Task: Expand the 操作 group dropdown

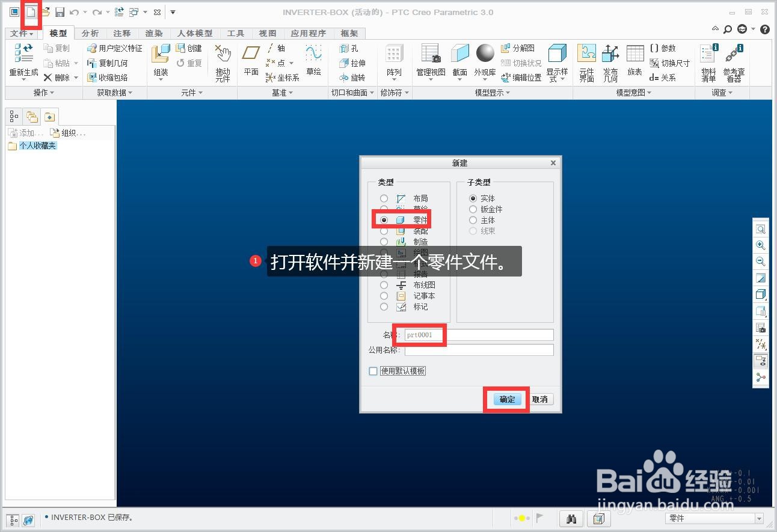Action: coord(44,93)
